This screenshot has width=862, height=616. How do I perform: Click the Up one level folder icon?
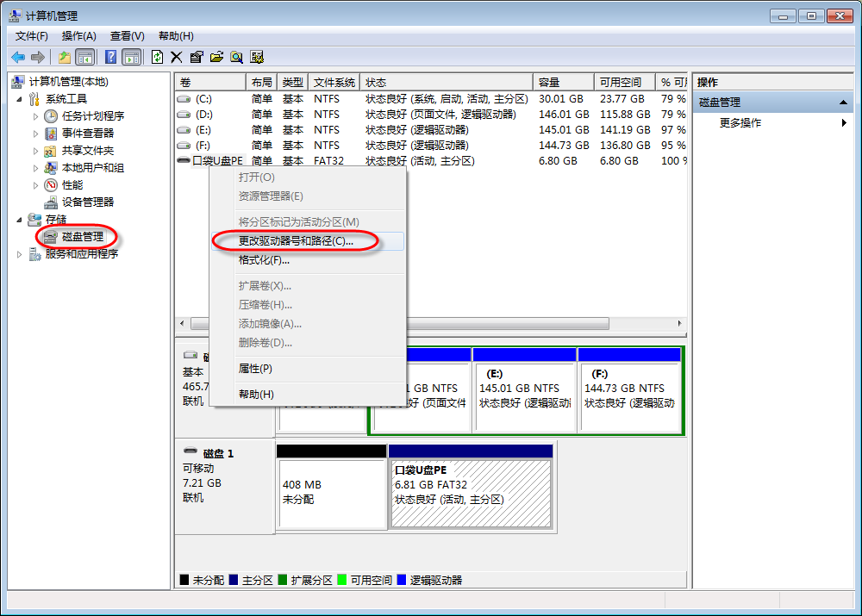[65, 57]
